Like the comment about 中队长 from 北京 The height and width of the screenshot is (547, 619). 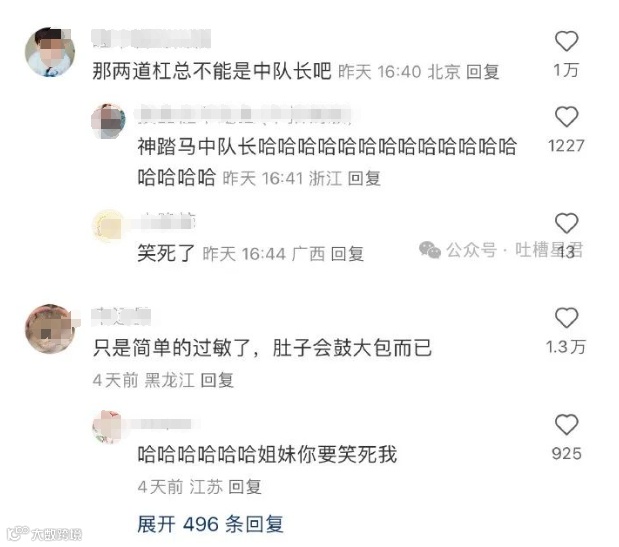coord(566,41)
